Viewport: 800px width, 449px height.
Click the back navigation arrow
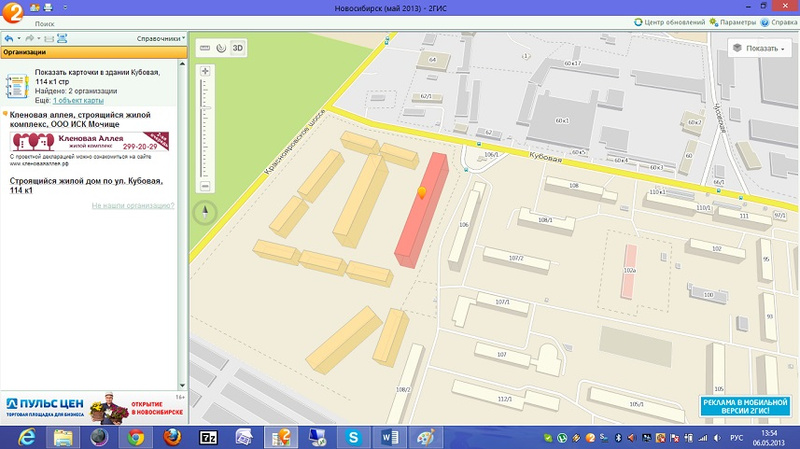coord(9,39)
